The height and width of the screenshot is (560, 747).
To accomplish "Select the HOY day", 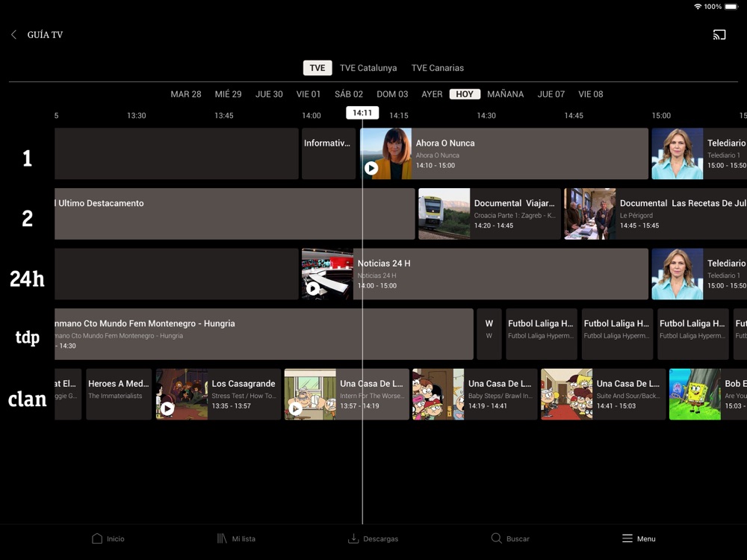I will pyautogui.click(x=465, y=94).
